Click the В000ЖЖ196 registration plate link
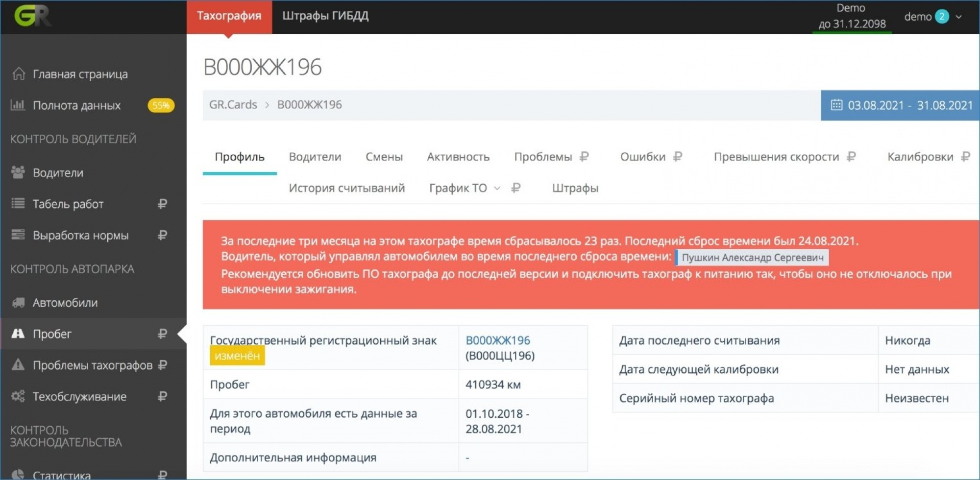 tap(497, 340)
